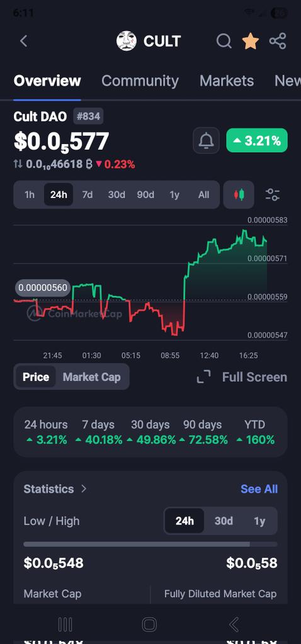Select 24h chart timeframe
This screenshot has width=301, height=644.
[x=59, y=195]
